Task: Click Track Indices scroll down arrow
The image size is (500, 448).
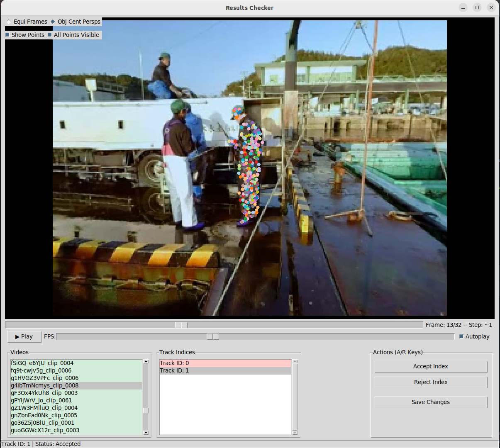Action: pos(295,432)
